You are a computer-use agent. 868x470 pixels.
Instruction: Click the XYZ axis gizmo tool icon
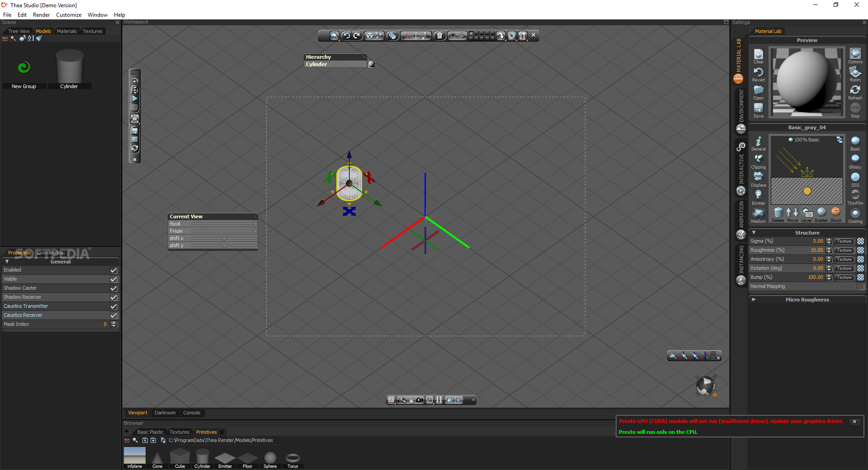(x=406, y=36)
